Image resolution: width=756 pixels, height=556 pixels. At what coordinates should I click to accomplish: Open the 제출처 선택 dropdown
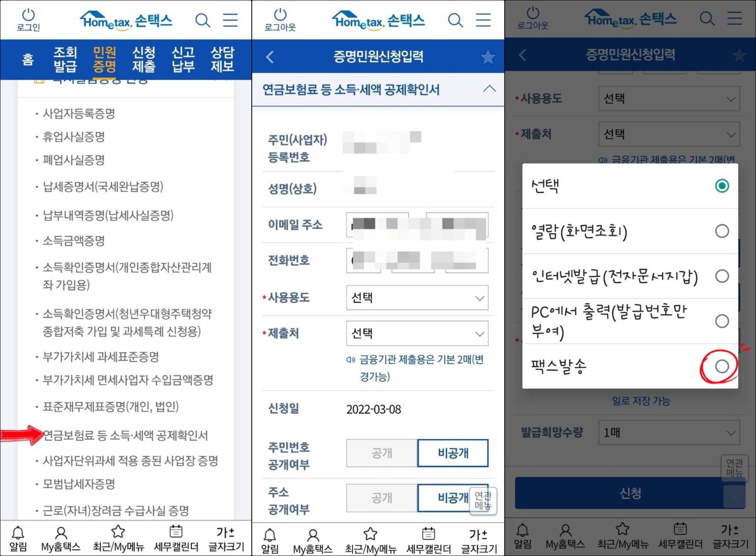point(417,333)
